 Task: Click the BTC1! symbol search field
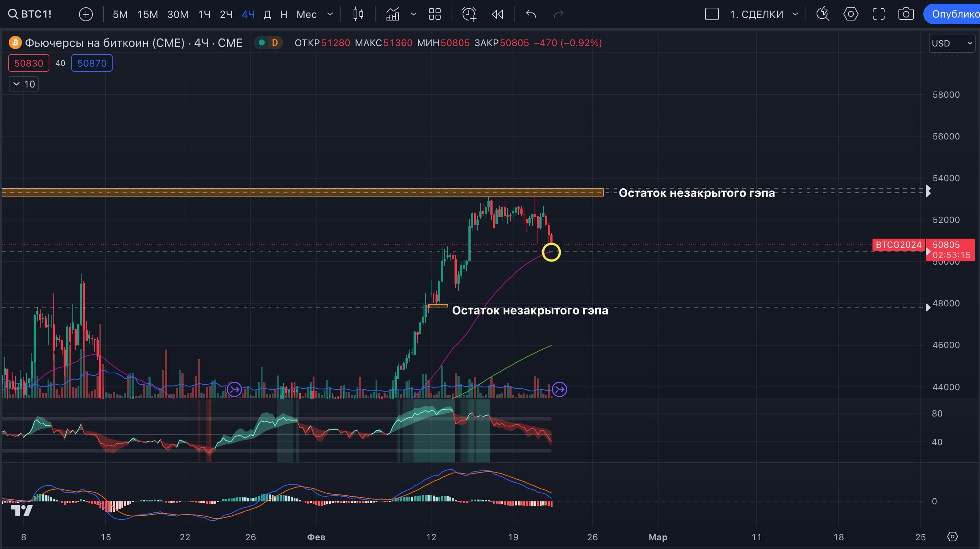(x=30, y=15)
